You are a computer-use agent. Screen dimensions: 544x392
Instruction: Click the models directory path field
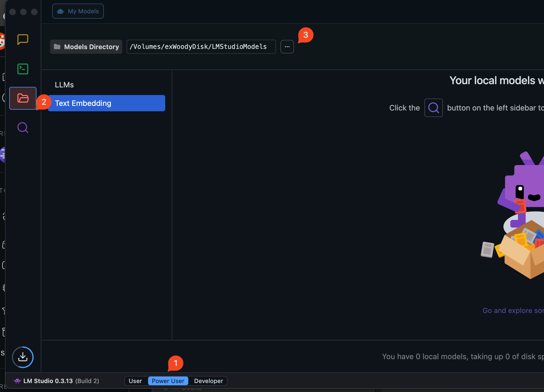tap(201, 47)
